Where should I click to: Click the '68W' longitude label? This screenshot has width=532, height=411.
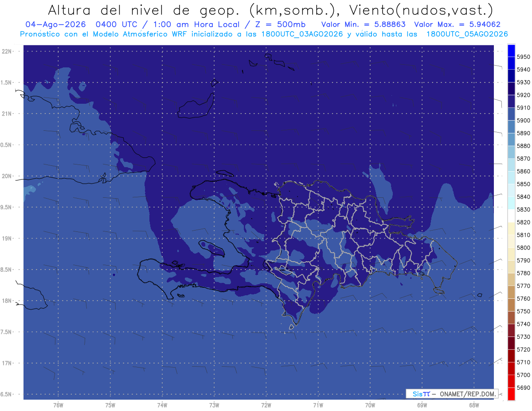pos(473,405)
